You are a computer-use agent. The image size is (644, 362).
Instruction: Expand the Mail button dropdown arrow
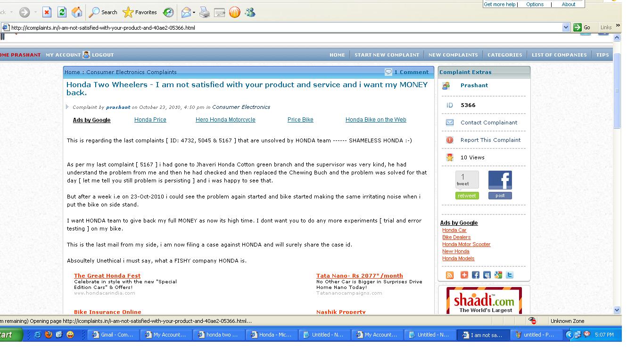click(x=194, y=13)
